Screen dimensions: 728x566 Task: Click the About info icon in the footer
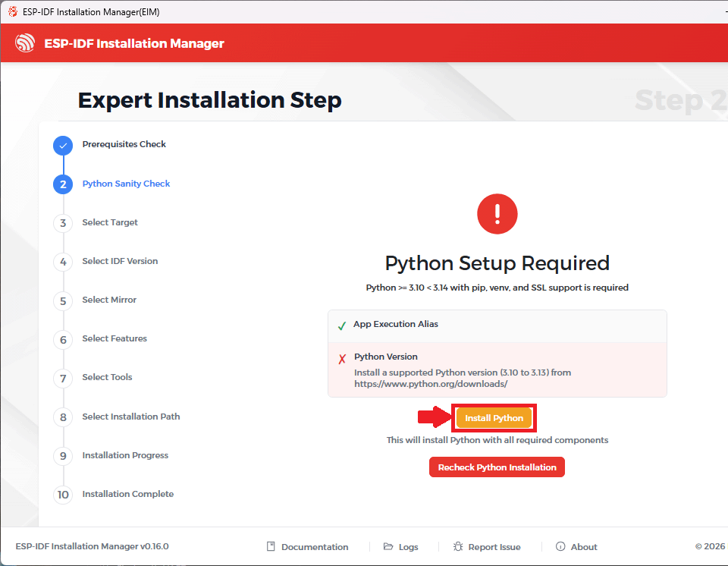tap(560, 546)
